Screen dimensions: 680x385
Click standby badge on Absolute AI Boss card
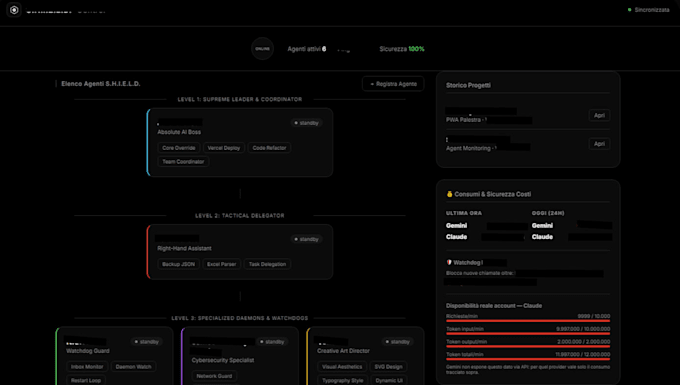(x=306, y=123)
